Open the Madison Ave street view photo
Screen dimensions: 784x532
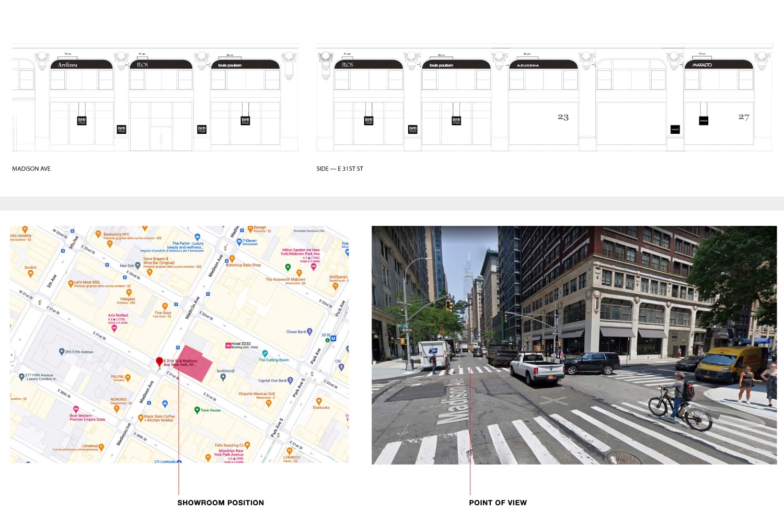(574, 345)
